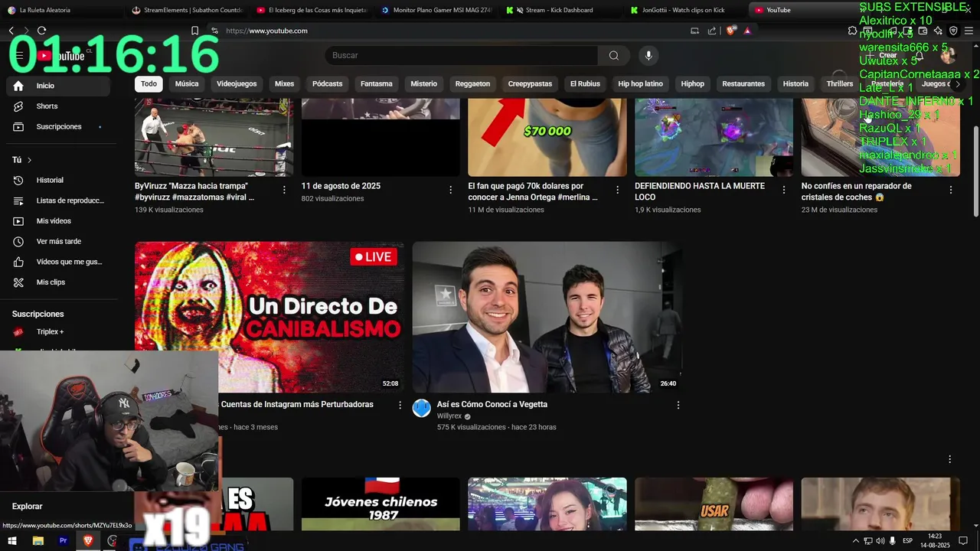Click the bookmark icon in address bar
980x551 pixels.
[x=194, y=31]
